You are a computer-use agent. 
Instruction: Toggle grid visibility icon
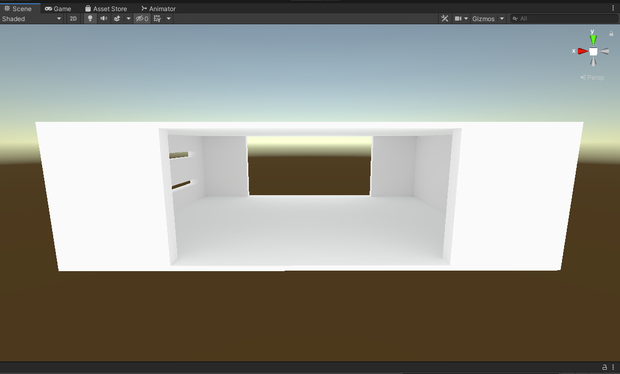pos(157,19)
